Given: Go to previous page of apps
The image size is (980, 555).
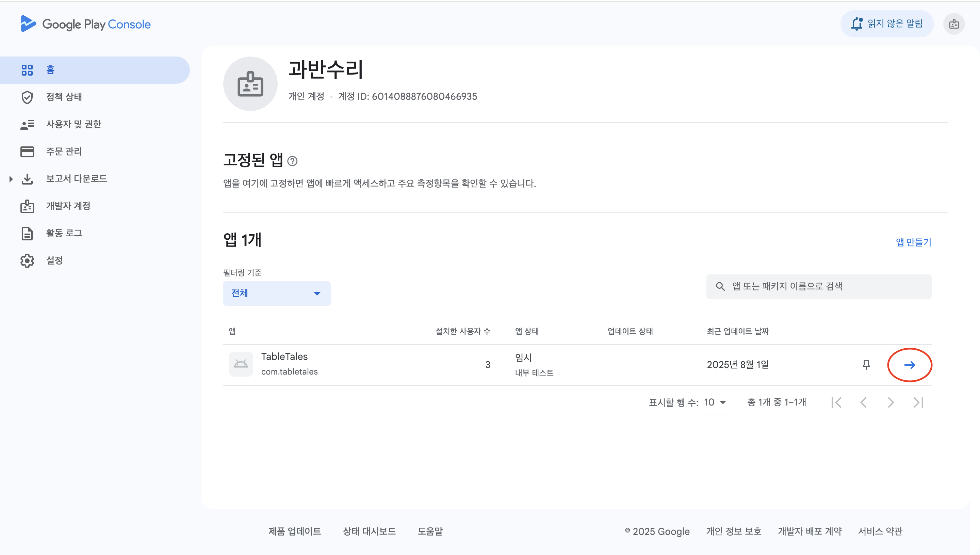Looking at the screenshot, I should pos(863,402).
